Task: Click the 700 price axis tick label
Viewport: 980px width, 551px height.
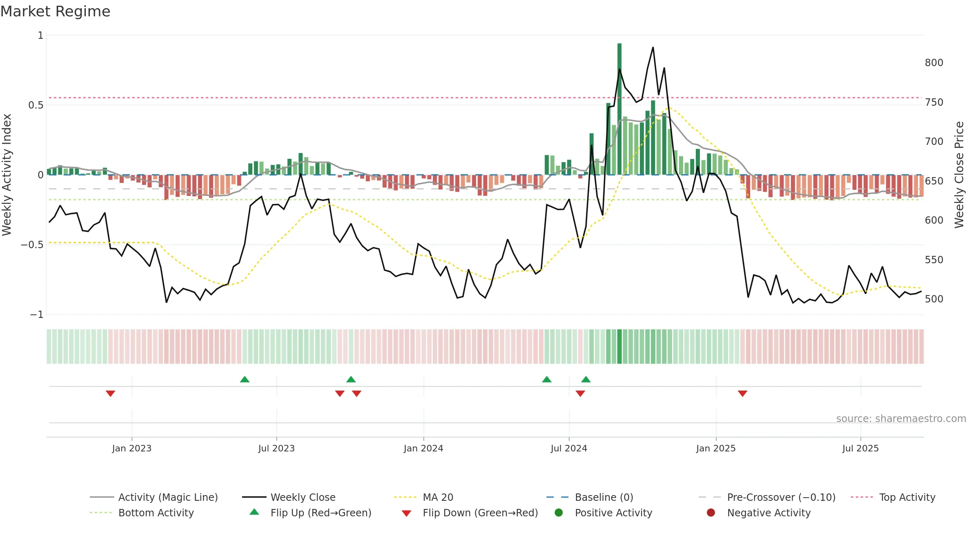Action: (934, 142)
